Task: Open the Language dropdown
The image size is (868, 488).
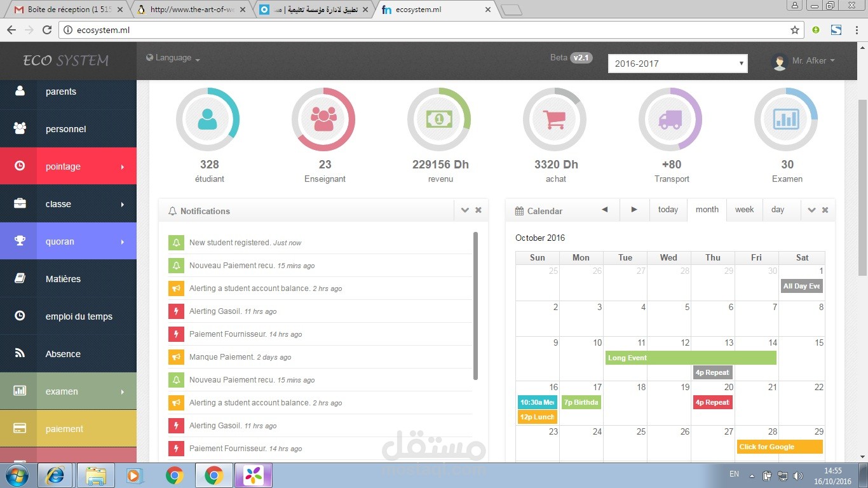Action: tap(173, 58)
